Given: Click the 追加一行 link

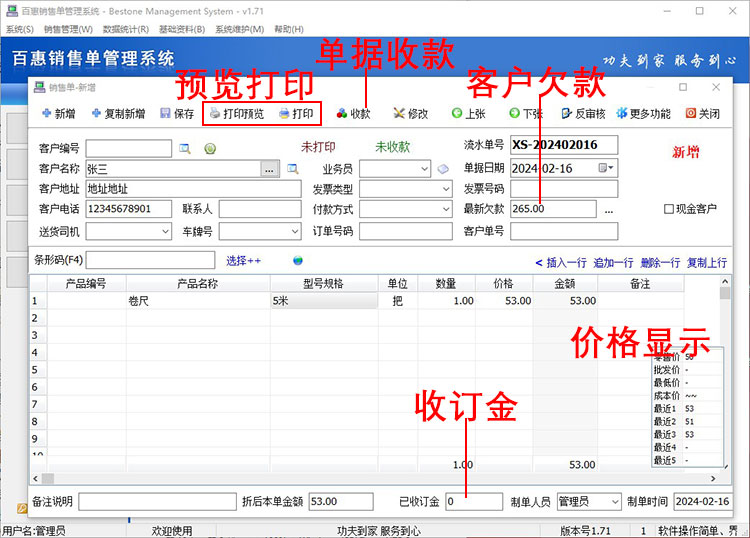Looking at the screenshot, I should 614,263.
